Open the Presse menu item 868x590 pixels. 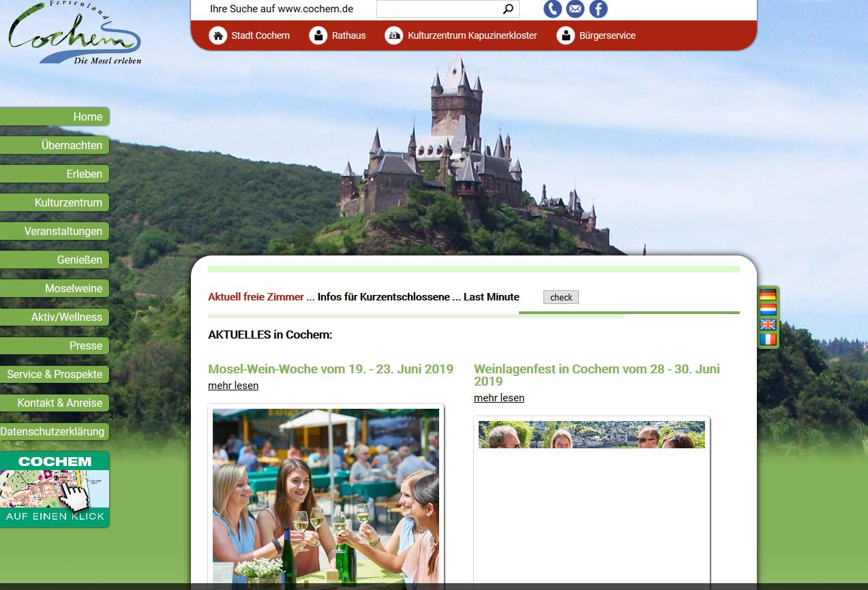tap(55, 345)
